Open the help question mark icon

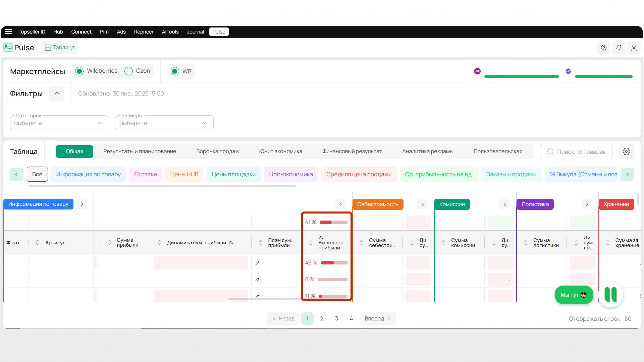(x=604, y=48)
